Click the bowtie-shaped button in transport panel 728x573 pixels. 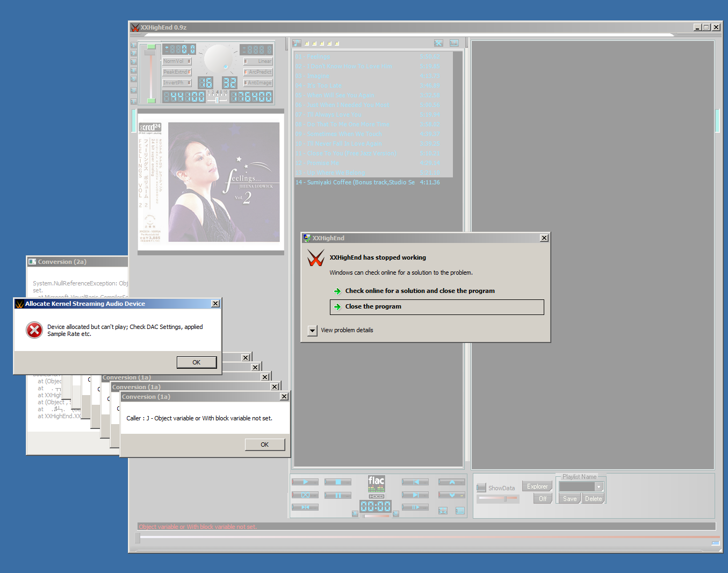tap(305, 507)
